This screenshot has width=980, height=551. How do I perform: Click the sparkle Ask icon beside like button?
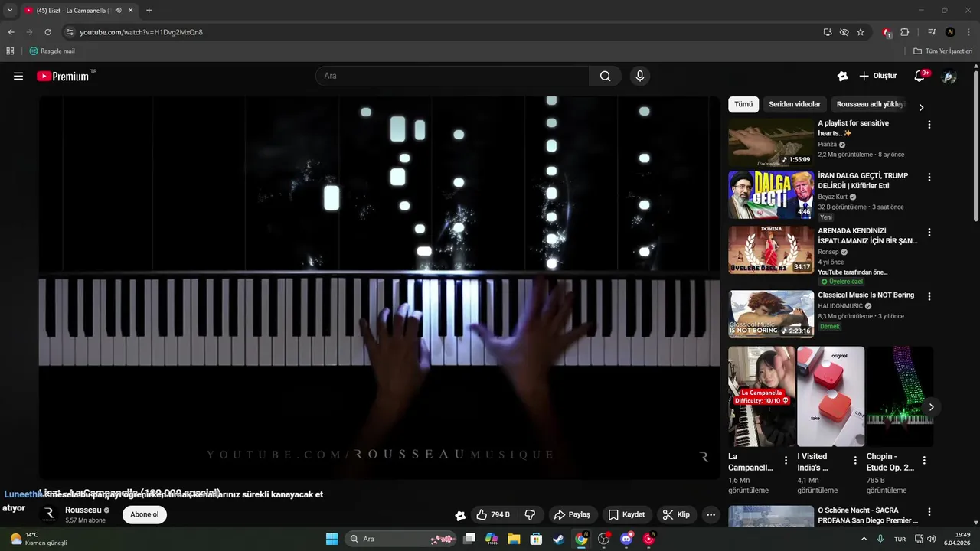(x=460, y=515)
